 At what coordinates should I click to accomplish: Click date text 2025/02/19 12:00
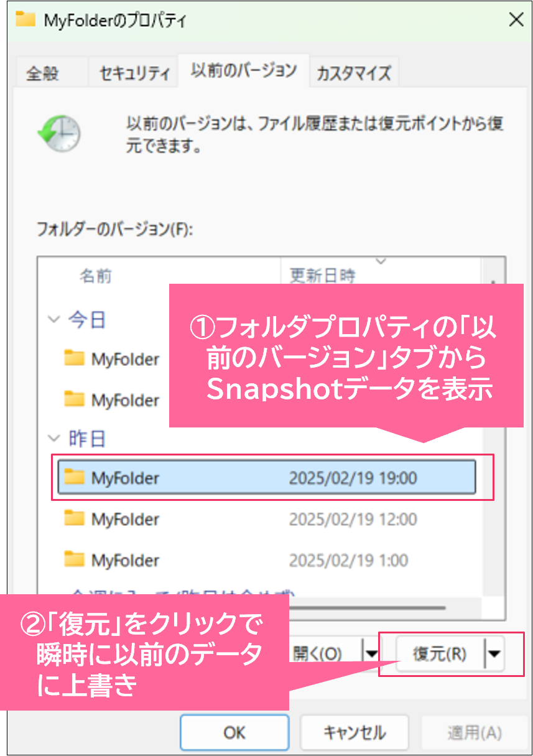pyautogui.click(x=353, y=519)
